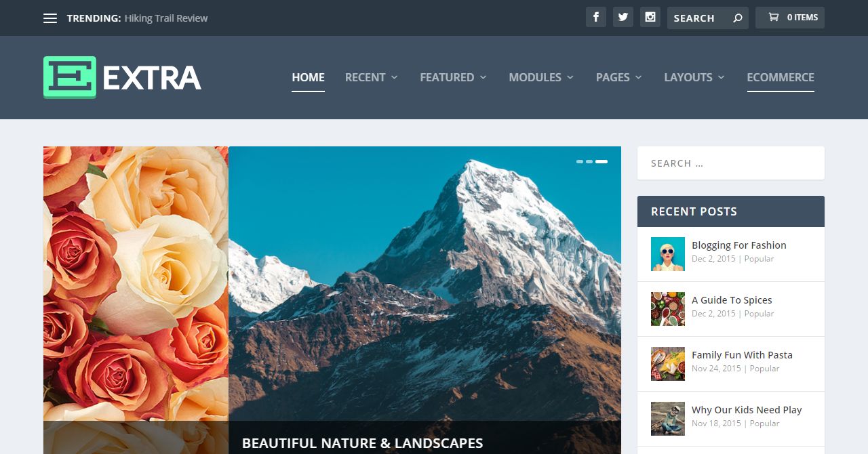Select the active third slider dot
Screen dimensions: 868x454
tap(601, 162)
